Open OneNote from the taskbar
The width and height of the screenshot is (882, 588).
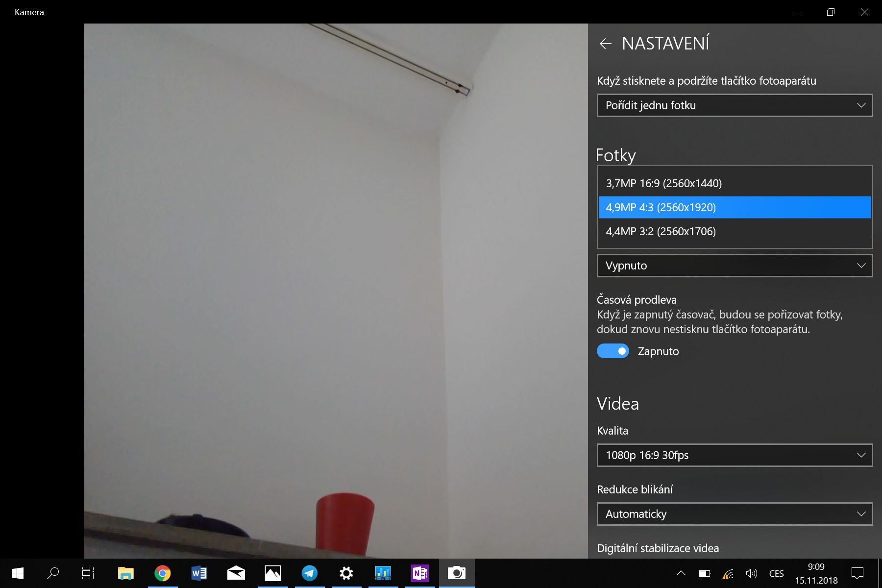click(420, 573)
